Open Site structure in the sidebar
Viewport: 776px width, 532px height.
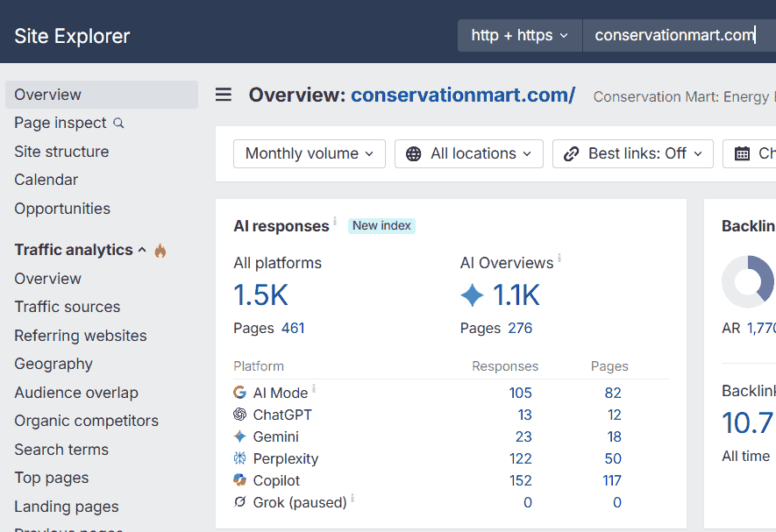pos(61,152)
